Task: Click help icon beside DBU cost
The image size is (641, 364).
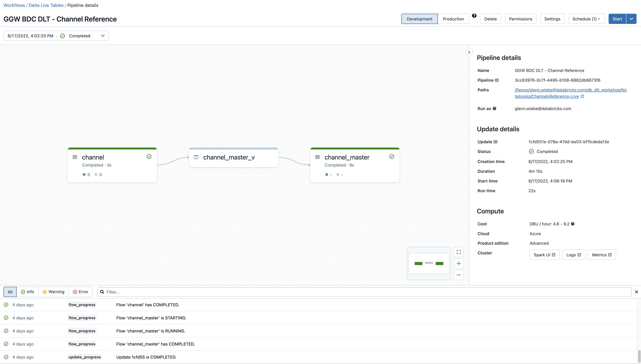Action: 573,224
